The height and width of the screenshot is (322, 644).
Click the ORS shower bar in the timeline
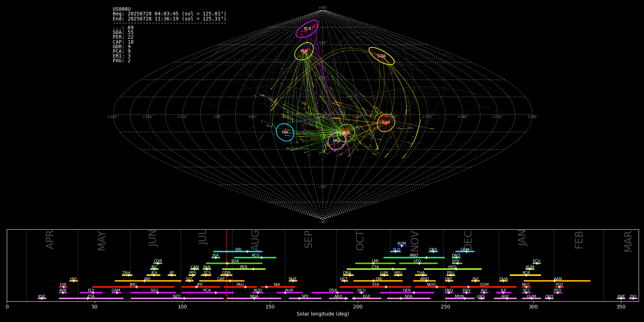[433, 252]
